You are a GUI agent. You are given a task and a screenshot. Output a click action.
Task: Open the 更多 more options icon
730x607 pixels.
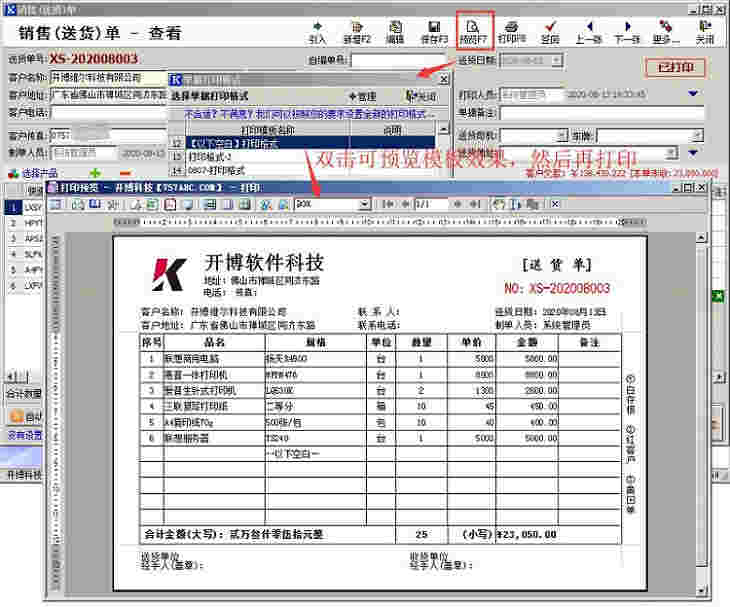666,32
